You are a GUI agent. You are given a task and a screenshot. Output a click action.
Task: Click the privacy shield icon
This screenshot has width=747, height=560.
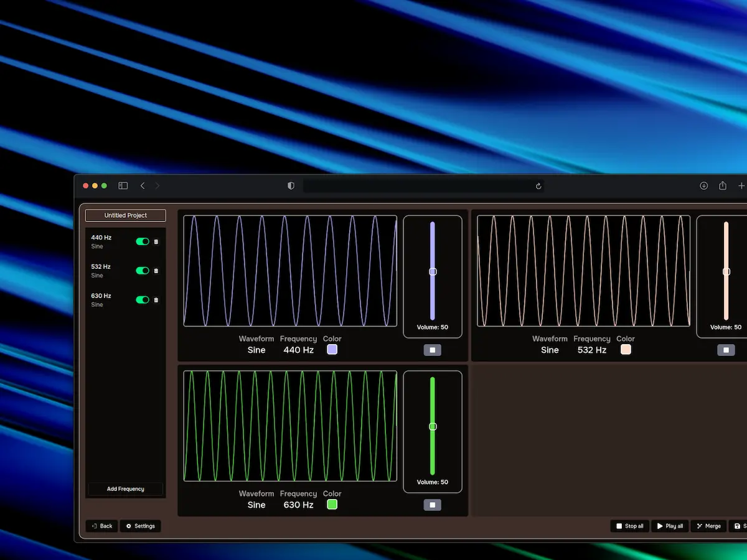[291, 185]
